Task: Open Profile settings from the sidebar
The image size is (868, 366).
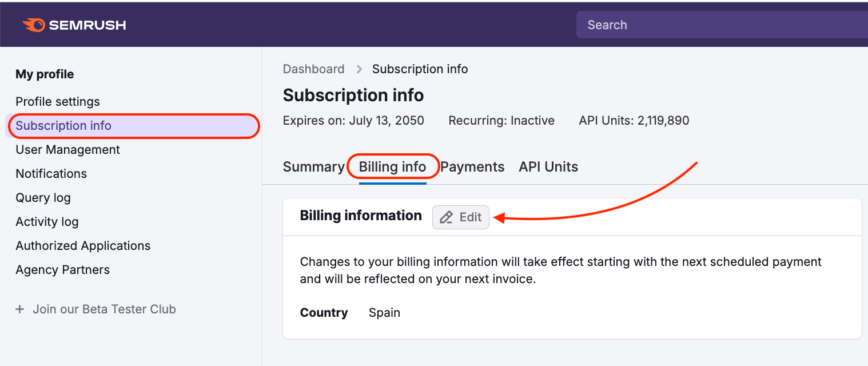Action: [x=57, y=101]
